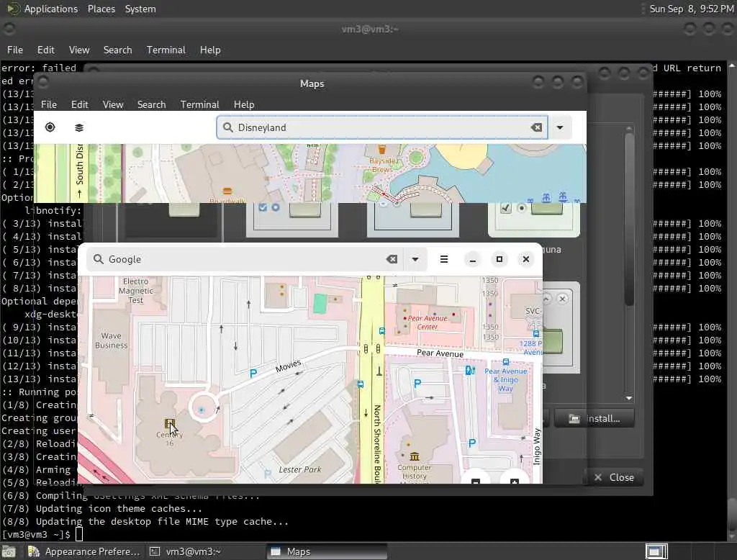Open the File menu of the terminal window
The width and height of the screenshot is (737, 560).
(x=15, y=50)
